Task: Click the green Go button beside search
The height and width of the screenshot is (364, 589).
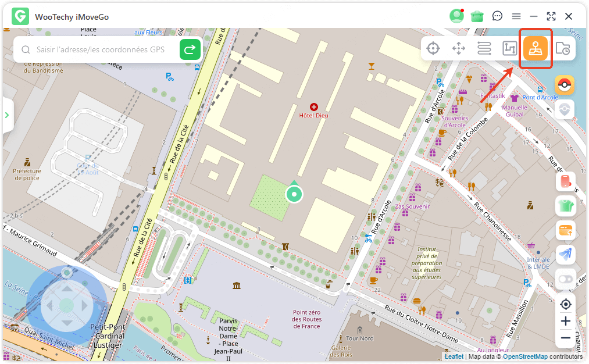Action: tap(190, 49)
